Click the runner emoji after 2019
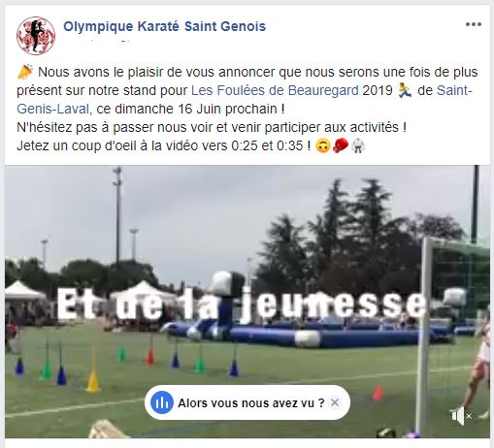 [405, 90]
